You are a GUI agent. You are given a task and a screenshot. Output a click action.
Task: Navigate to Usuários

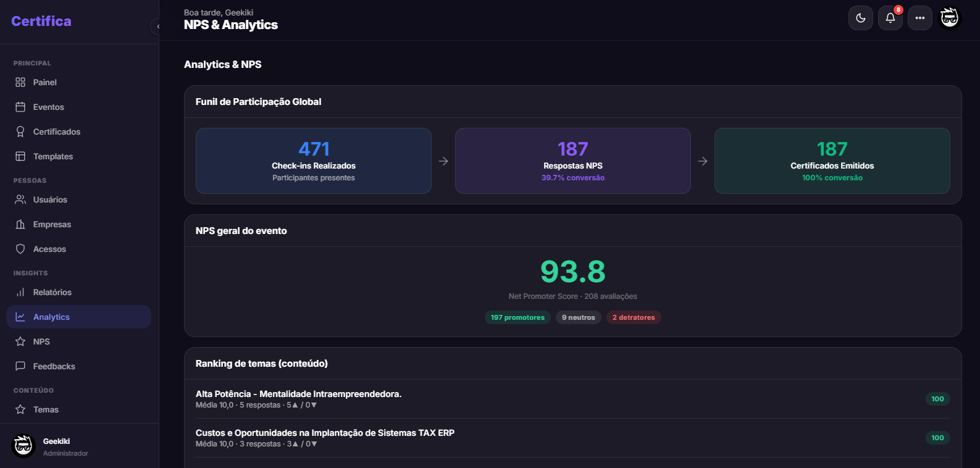pyautogui.click(x=78, y=199)
